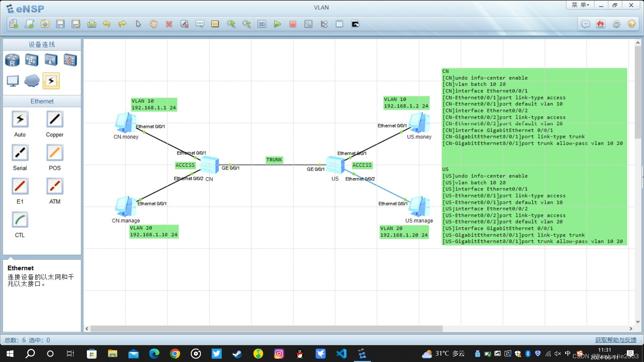This screenshot has width=644, height=362.
Task: Choose the Serial cable type
Action: (x=20, y=153)
